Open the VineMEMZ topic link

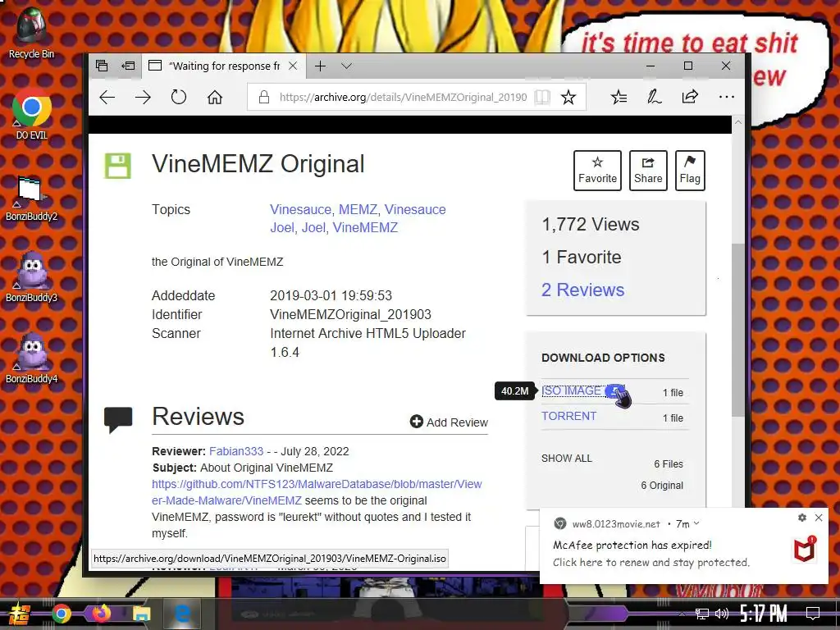[x=365, y=228]
